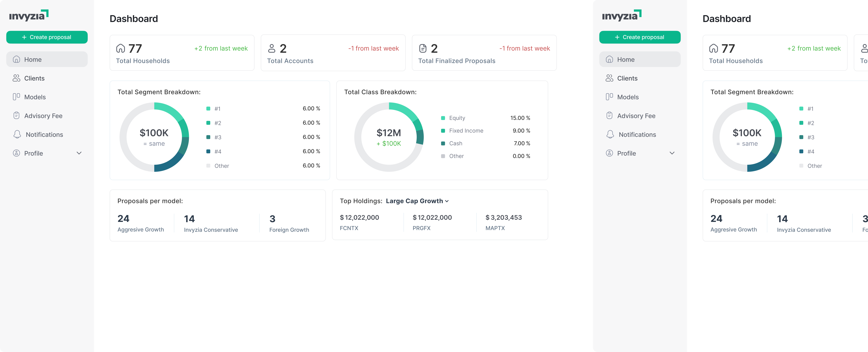
Task: Go to Advisory Fee in left sidebar
Action: click(43, 116)
